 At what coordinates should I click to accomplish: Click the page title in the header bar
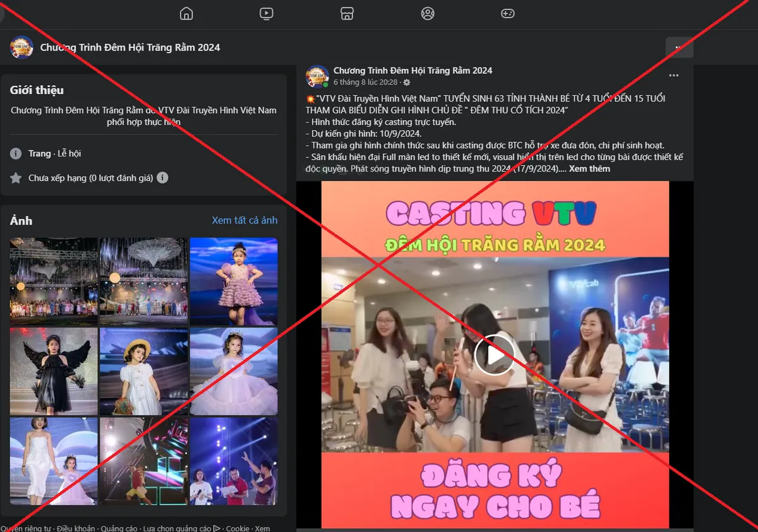click(130, 47)
